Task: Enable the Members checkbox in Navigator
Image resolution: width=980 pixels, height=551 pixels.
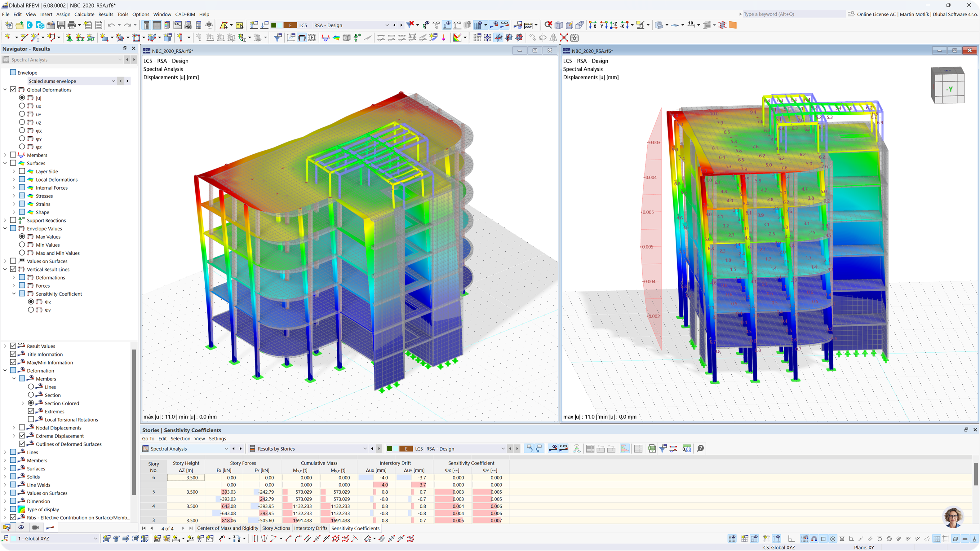Action: point(13,155)
